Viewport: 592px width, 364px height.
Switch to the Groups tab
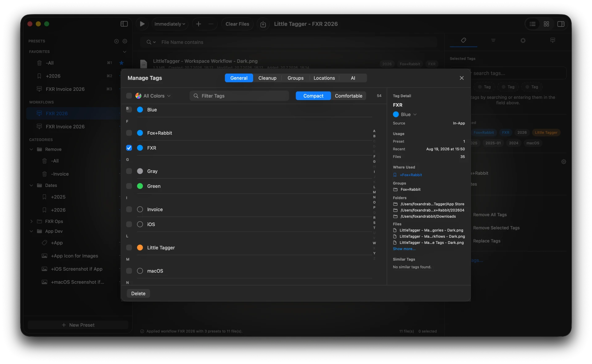click(295, 78)
